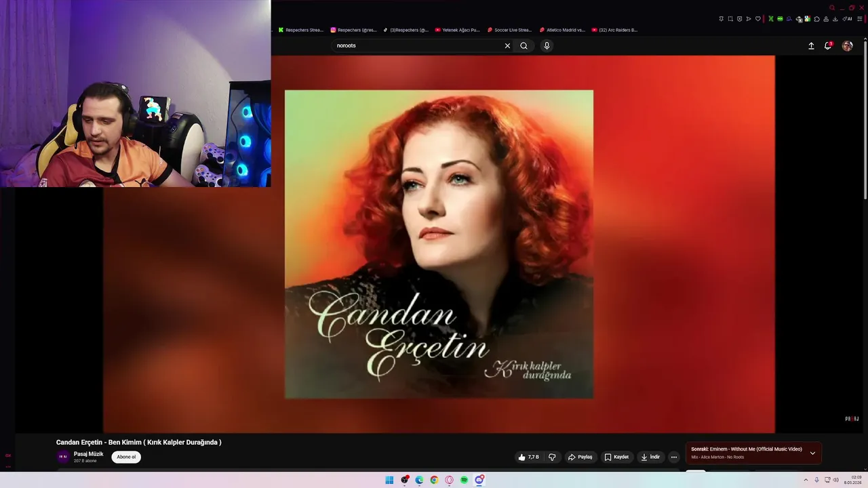
Task: Click the ad blocker shield icon
Action: click(x=740, y=19)
